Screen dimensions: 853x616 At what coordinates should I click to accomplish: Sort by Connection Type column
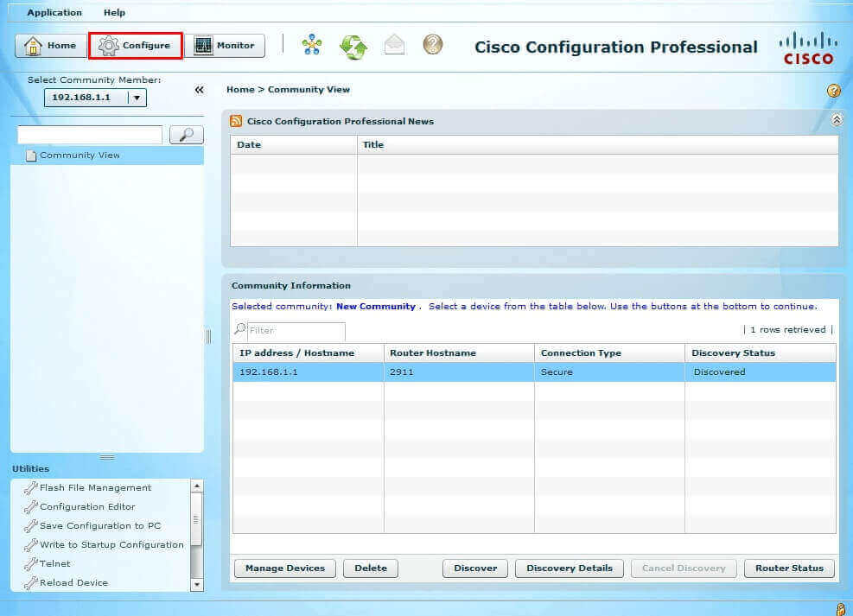click(610, 353)
